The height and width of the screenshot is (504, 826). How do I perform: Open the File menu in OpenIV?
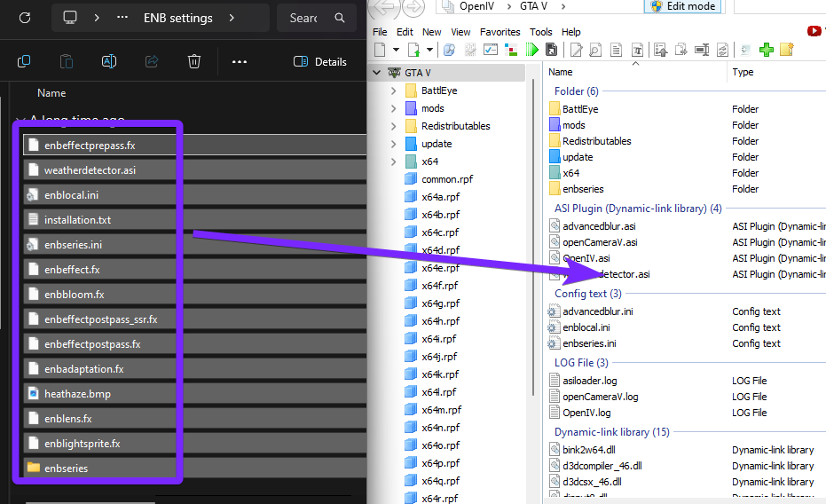coord(380,32)
